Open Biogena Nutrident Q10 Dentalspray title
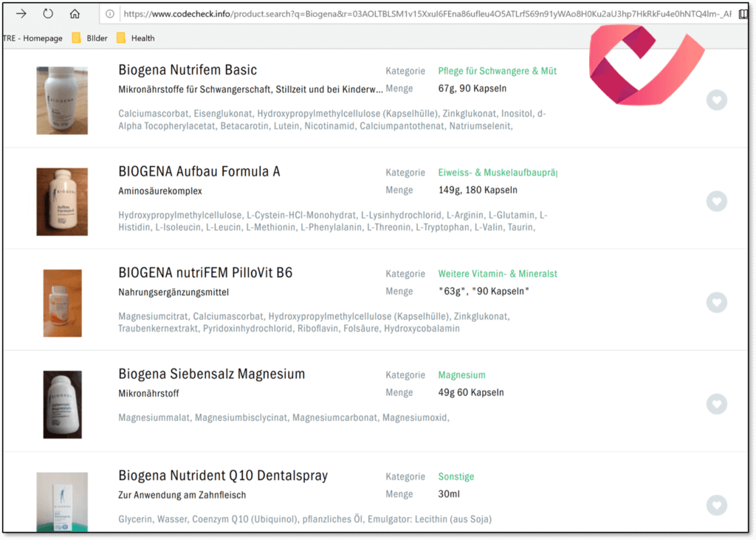The width and height of the screenshot is (756, 540). pyautogui.click(x=223, y=476)
